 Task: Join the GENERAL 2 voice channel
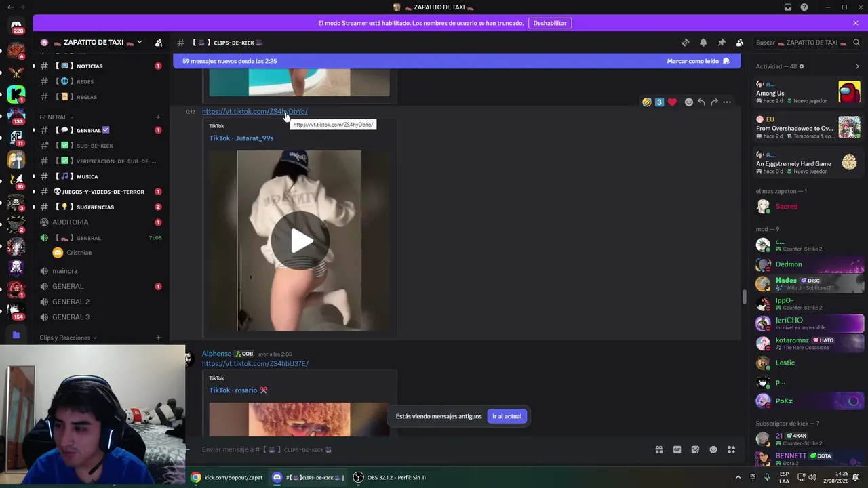pos(100,302)
